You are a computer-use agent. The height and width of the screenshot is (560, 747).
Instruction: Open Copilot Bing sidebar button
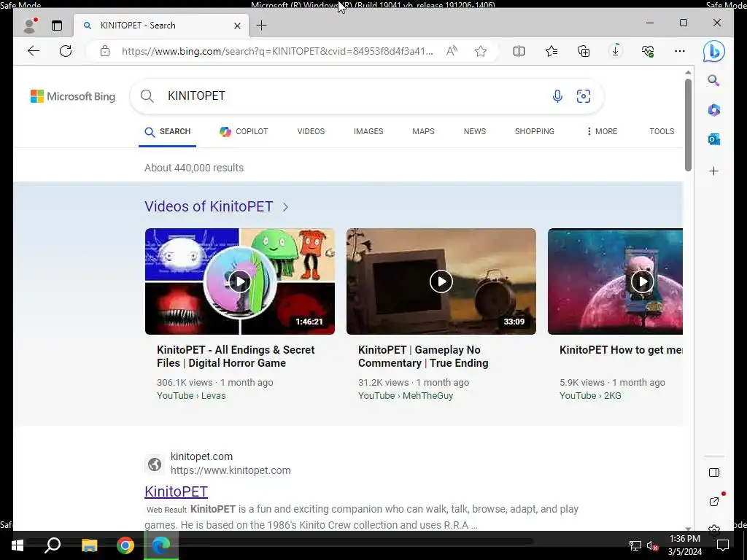(713, 51)
